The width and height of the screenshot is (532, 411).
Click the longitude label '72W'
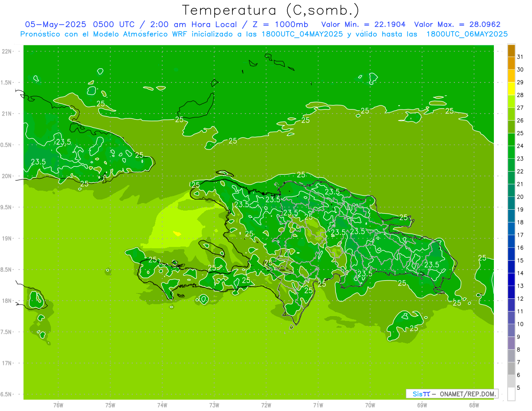(266, 405)
